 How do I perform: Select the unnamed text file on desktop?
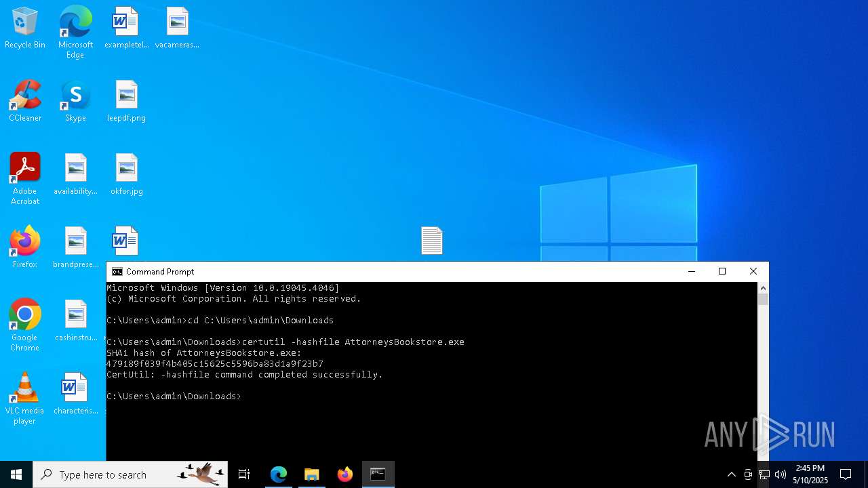[x=432, y=241]
